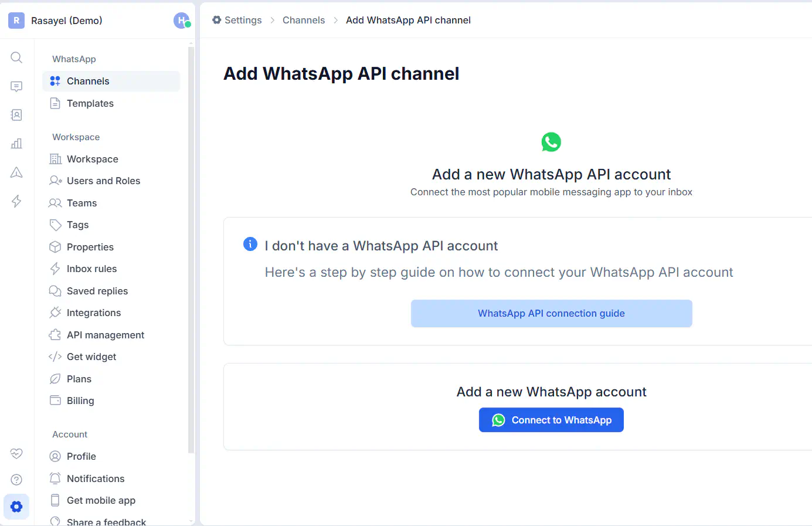Open the automation lightning bolt icon
The image size is (812, 526).
(16, 201)
